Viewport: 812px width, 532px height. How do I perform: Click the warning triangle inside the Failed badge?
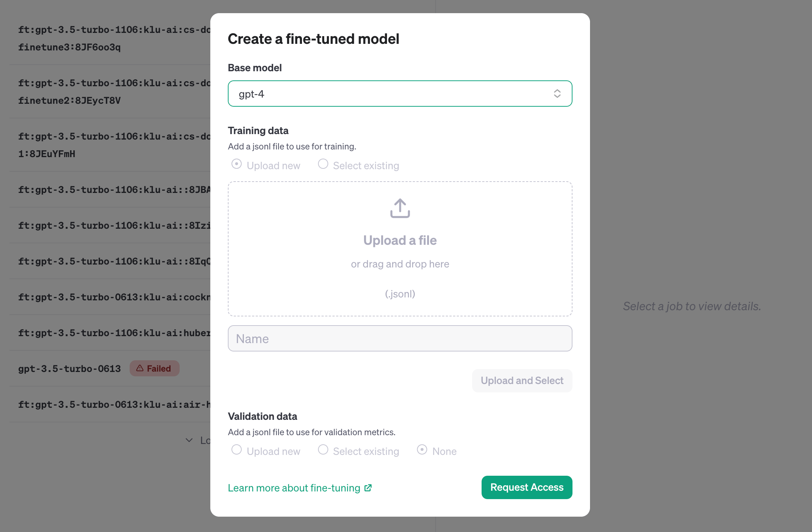(140, 368)
